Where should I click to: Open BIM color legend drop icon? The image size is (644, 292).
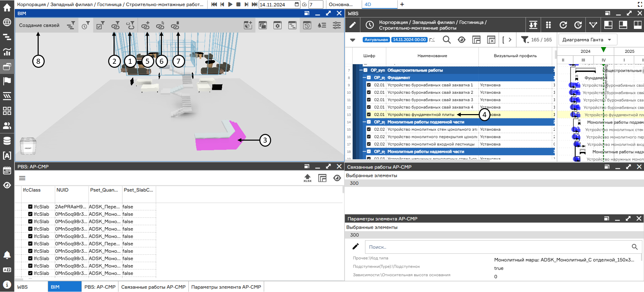(322, 26)
